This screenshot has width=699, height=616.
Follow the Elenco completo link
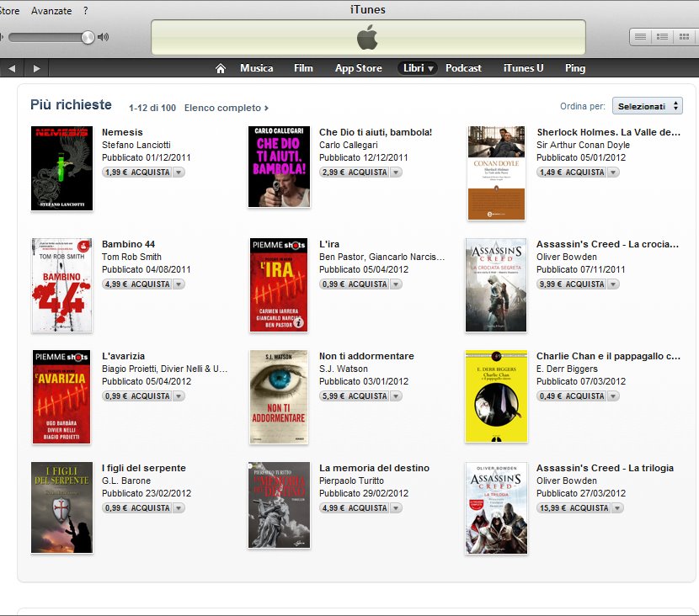pyautogui.click(x=226, y=108)
